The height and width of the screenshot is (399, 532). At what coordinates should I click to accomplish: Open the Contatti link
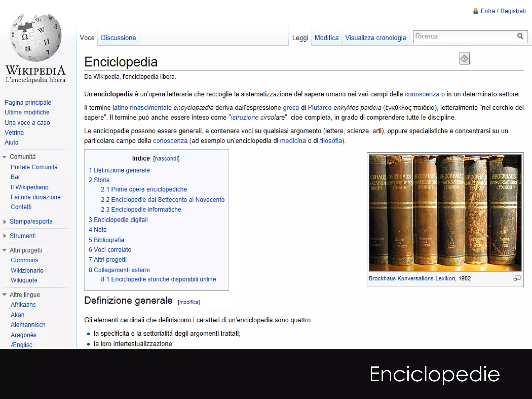coord(21,207)
